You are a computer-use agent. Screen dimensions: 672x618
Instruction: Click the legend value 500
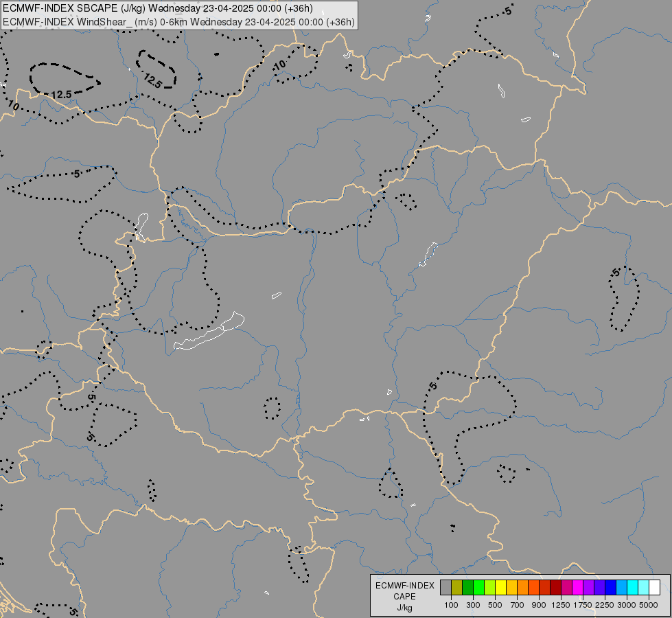pos(495,605)
